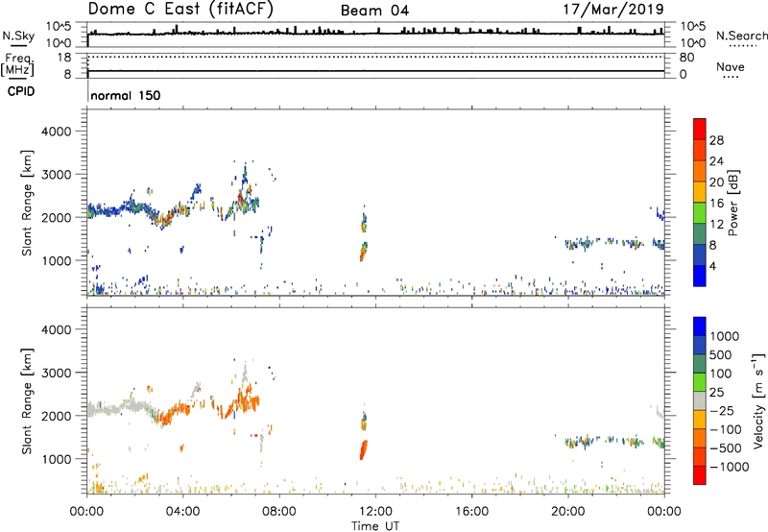The height and width of the screenshot is (532, 768).
Task: Click the "Time UT" axis title
Action: coord(375,526)
